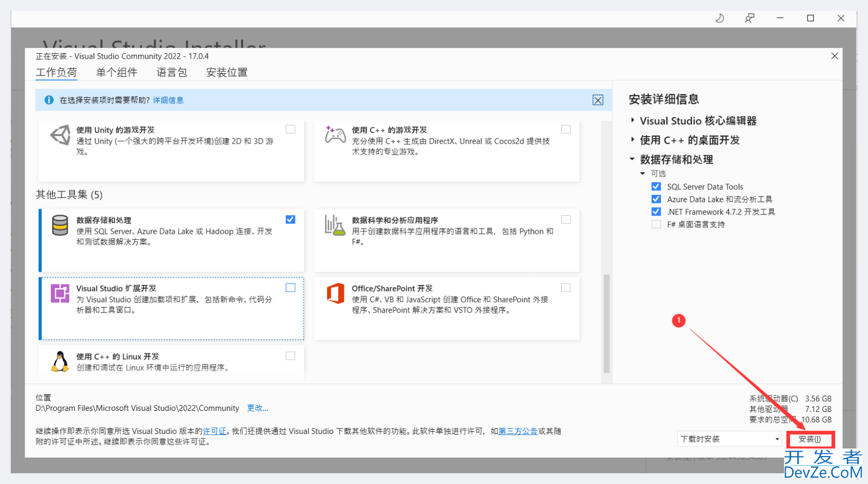Screen dimensions: 868x484
Task: Click the feedback person icon in title bar
Action: click(750, 18)
